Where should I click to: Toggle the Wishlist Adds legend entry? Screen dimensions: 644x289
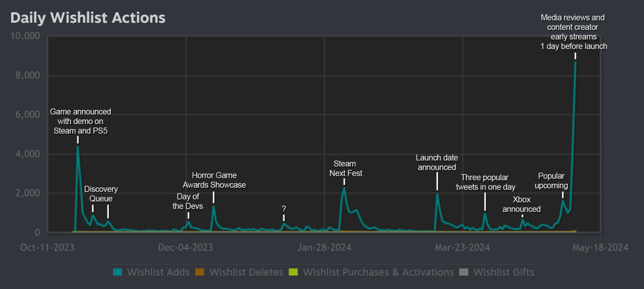click(x=158, y=272)
